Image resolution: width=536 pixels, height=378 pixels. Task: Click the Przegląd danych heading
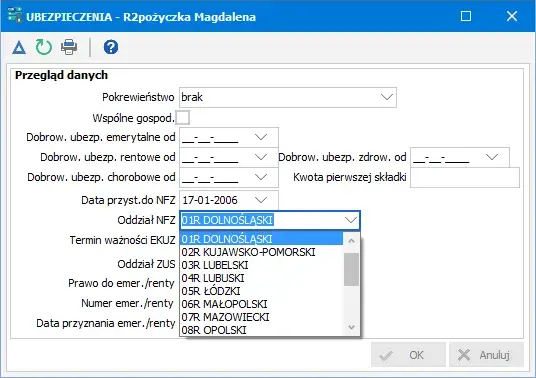click(62, 75)
